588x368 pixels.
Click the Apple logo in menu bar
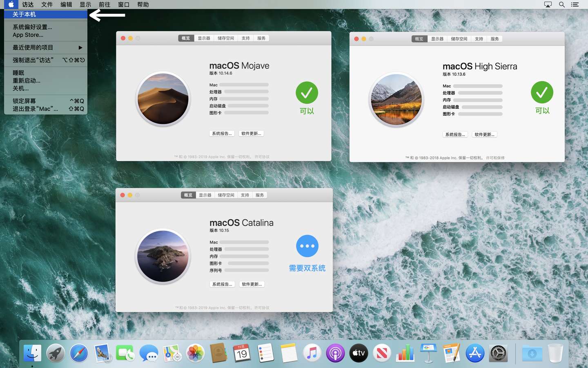pos(11,4)
